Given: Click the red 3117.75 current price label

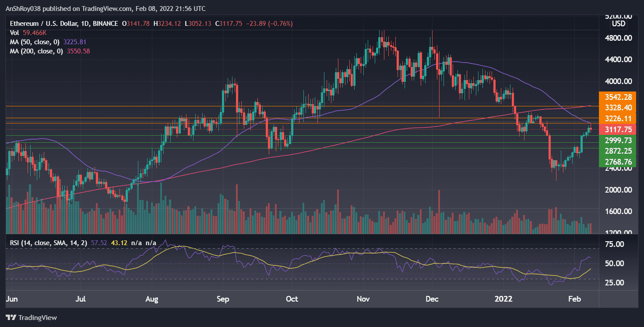Looking at the screenshot, I should point(619,129).
